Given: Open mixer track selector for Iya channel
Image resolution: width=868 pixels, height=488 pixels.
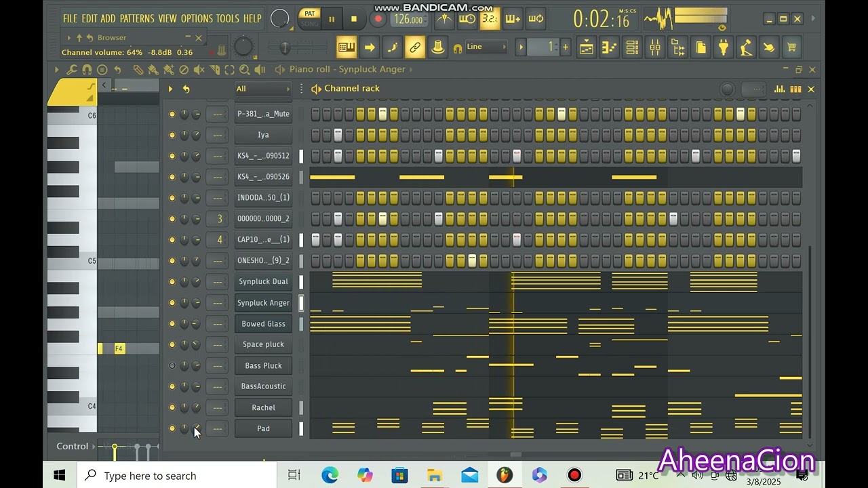Looking at the screenshot, I should 218,135.
